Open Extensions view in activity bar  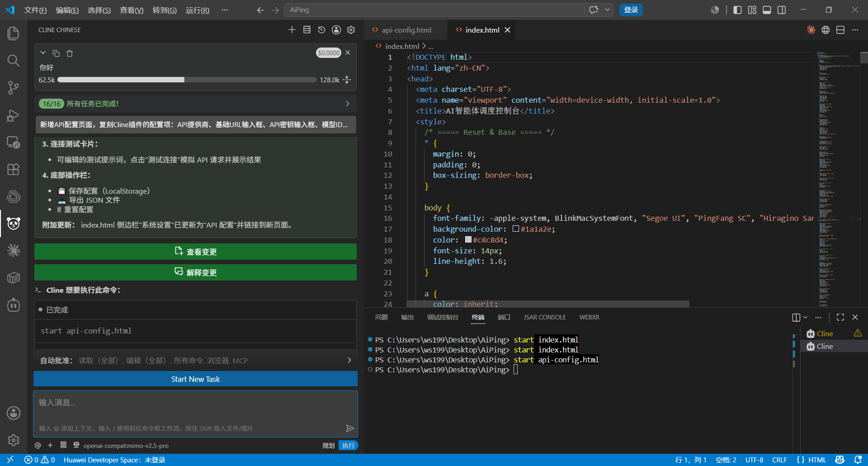[14, 169]
